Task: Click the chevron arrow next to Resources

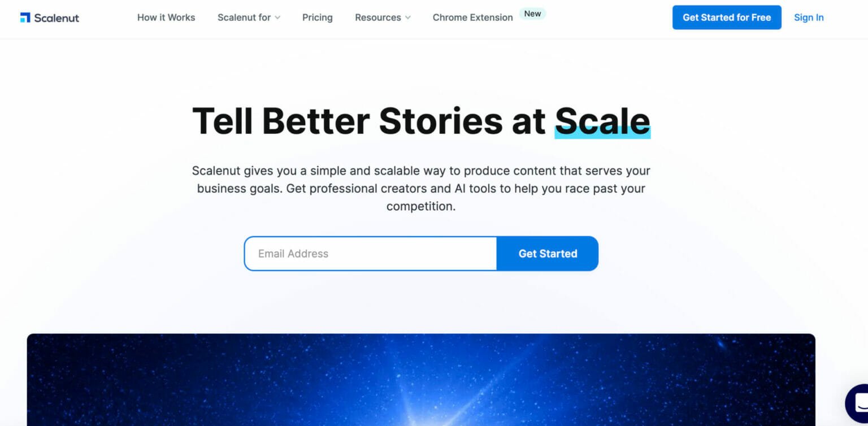Action: [408, 18]
